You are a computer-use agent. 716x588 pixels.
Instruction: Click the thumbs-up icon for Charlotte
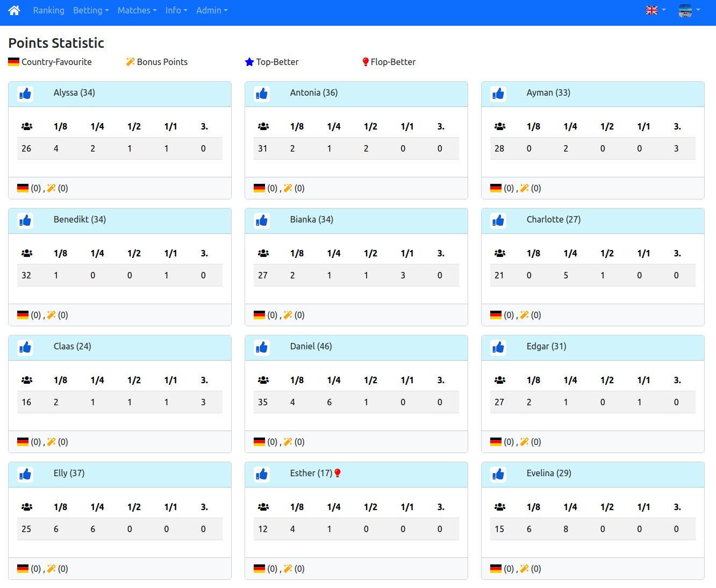click(x=498, y=221)
